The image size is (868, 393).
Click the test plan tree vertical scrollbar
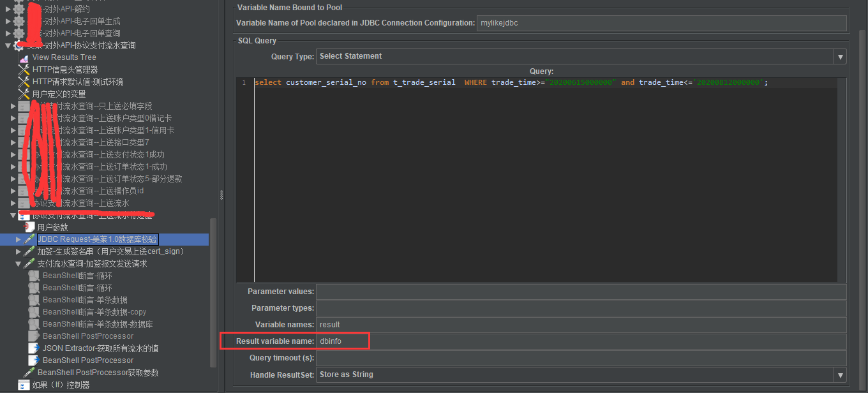click(x=214, y=293)
